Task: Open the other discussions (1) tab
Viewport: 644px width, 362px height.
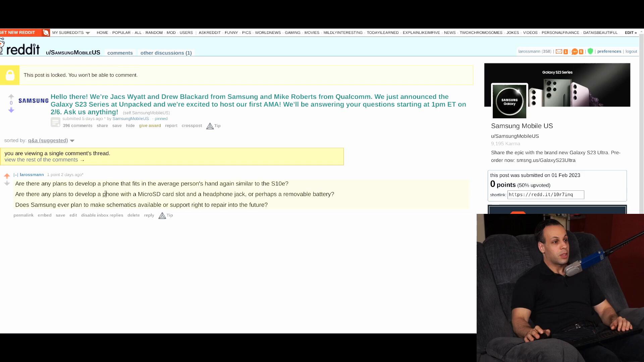Action: pyautogui.click(x=166, y=53)
